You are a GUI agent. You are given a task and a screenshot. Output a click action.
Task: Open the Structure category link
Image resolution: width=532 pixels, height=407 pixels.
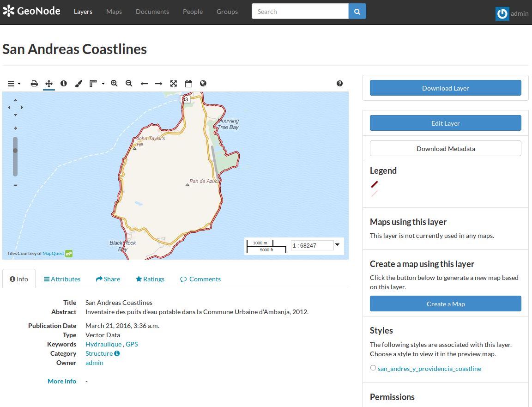click(99, 353)
